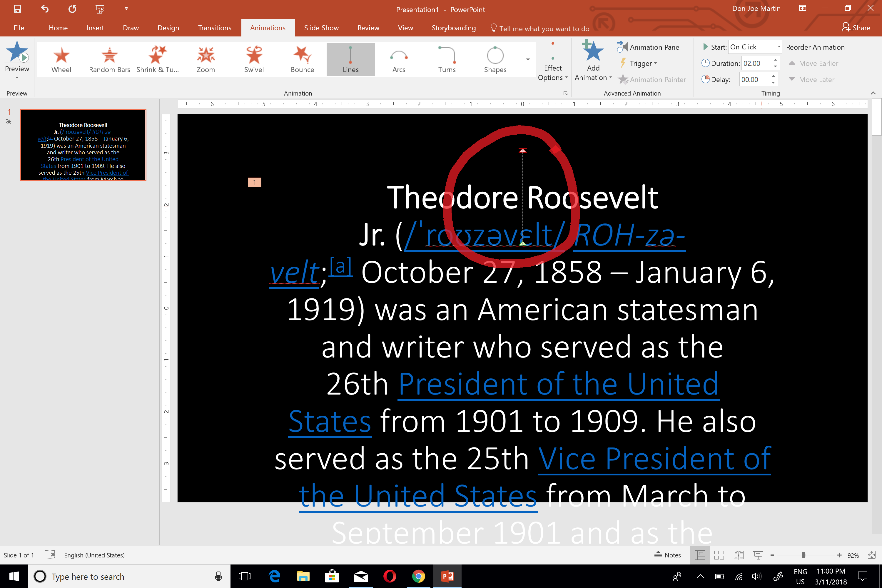This screenshot has height=588, width=882.
Task: Click the Preview animation button
Action: pyautogui.click(x=17, y=60)
